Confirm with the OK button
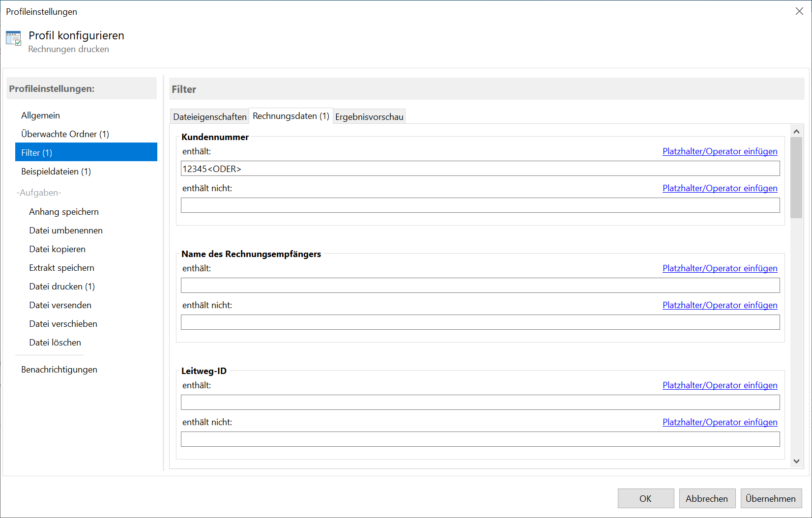Screen dimensions: 812x518 tap(646, 498)
